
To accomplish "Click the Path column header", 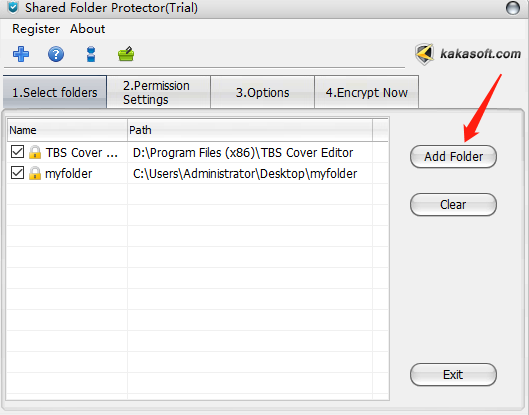I will (250, 130).
